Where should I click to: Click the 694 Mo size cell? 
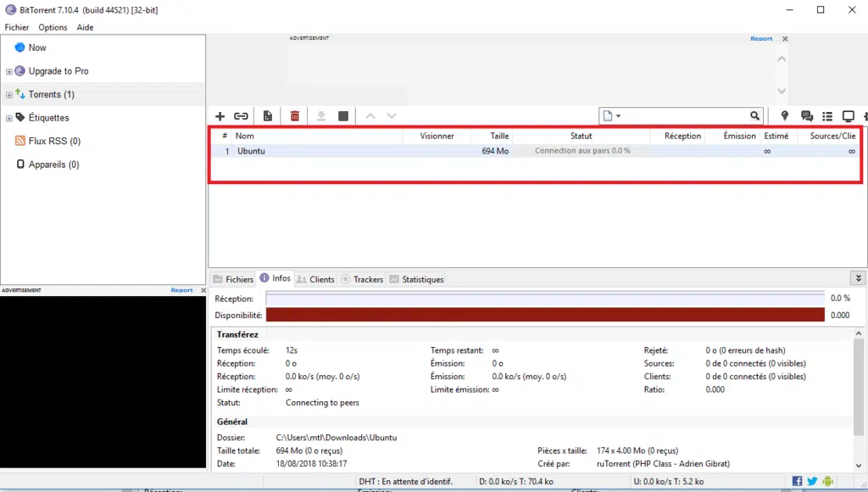pyautogui.click(x=495, y=151)
